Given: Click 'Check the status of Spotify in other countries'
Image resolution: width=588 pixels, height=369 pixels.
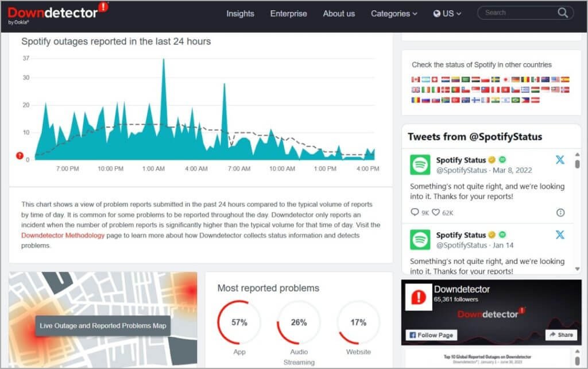Looking at the screenshot, I should (x=482, y=64).
